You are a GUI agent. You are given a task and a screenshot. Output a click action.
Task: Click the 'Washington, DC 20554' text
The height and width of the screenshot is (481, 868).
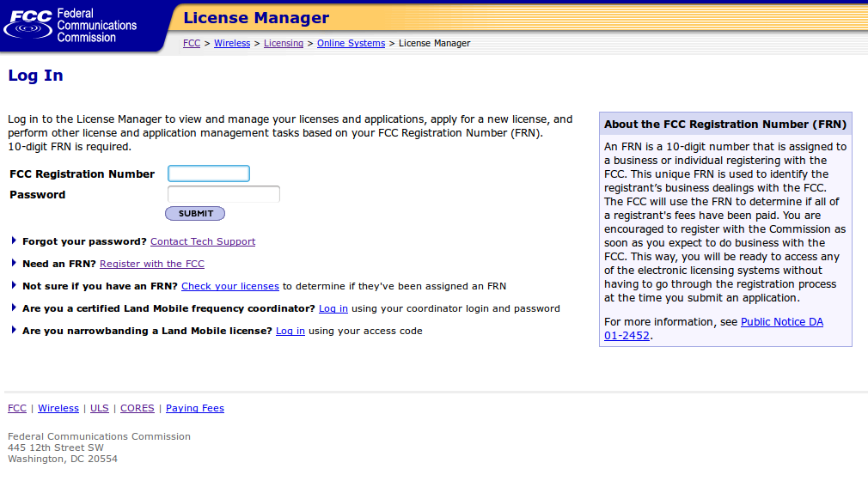click(x=63, y=459)
